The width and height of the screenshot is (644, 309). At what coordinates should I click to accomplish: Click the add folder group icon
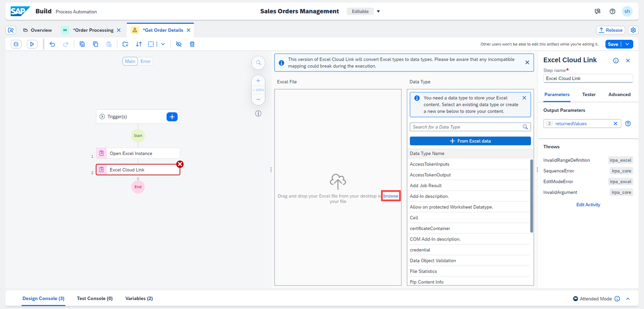(126, 44)
